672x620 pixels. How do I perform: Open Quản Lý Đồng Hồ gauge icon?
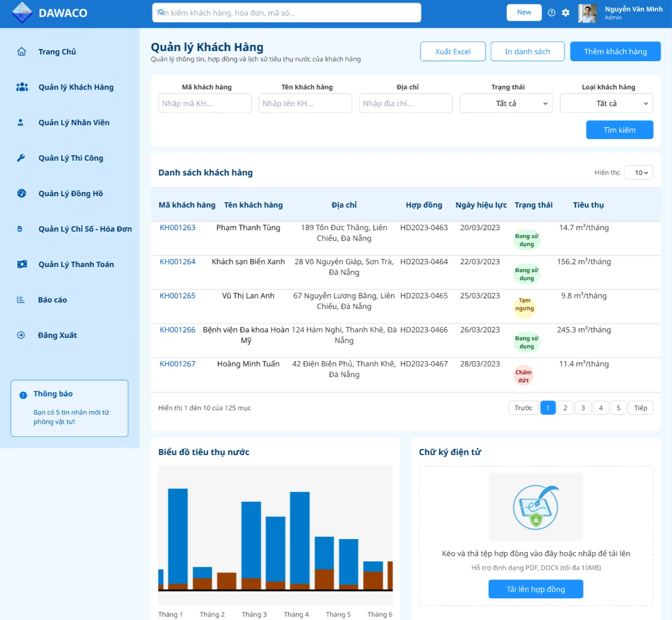click(21, 193)
